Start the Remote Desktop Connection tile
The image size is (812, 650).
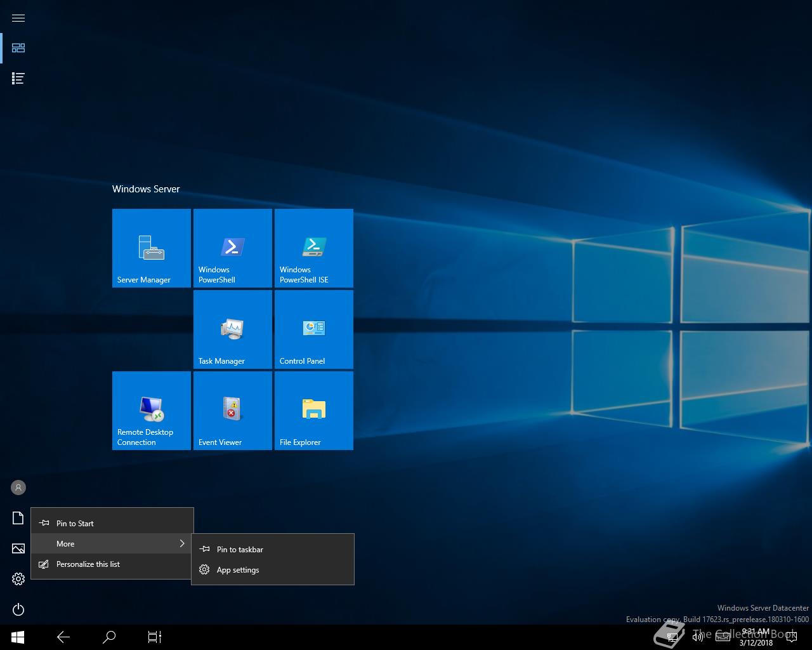152,411
